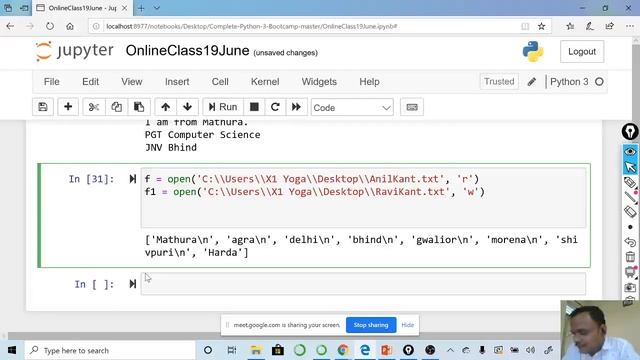Open the Kernel menu

click(265, 82)
